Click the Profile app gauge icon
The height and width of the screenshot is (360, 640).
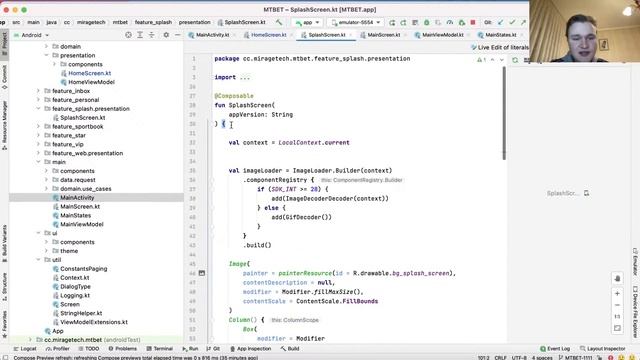pos(450,22)
